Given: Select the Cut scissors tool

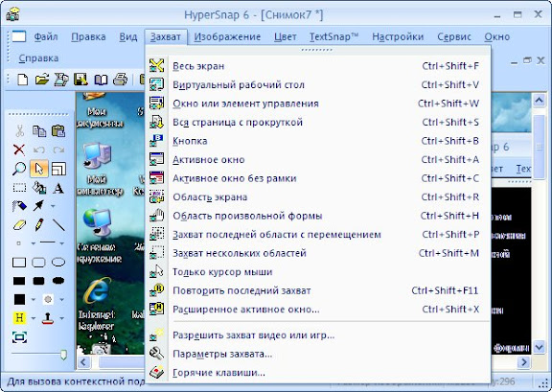Looking at the screenshot, I should tap(20, 131).
